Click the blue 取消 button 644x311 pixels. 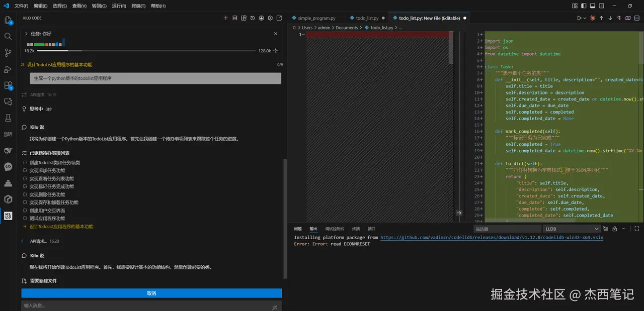151,293
